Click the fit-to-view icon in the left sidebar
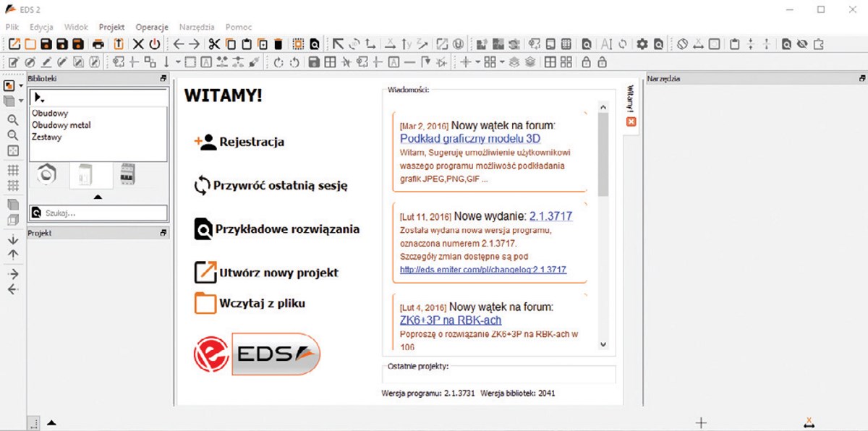The height and width of the screenshot is (431, 868). click(12, 150)
